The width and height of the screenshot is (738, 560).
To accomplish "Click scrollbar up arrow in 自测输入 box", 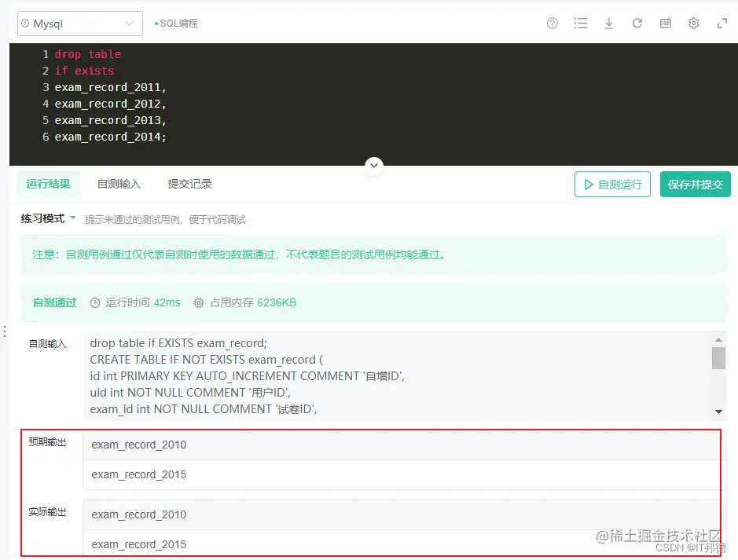I will point(718,339).
